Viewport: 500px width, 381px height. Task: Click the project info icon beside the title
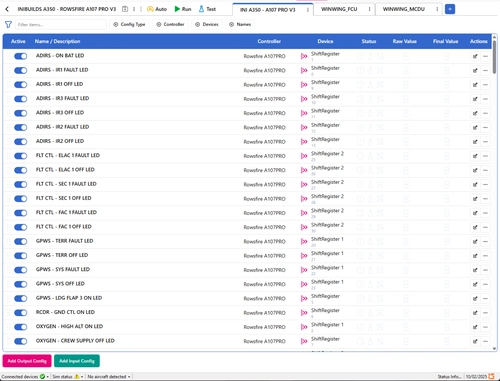[x=125, y=9]
